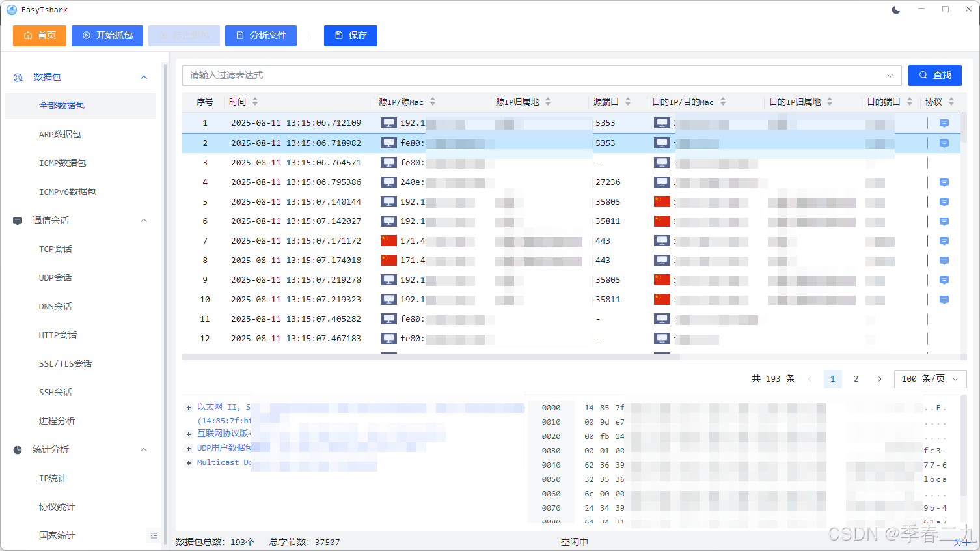
Task: Click the 查找 search button
Action: (935, 75)
